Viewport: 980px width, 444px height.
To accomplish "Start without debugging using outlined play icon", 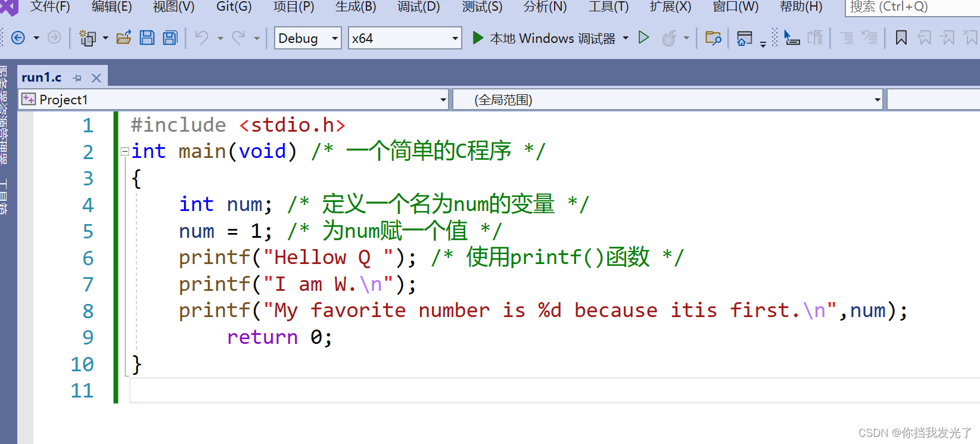I will tap(643, 38).
